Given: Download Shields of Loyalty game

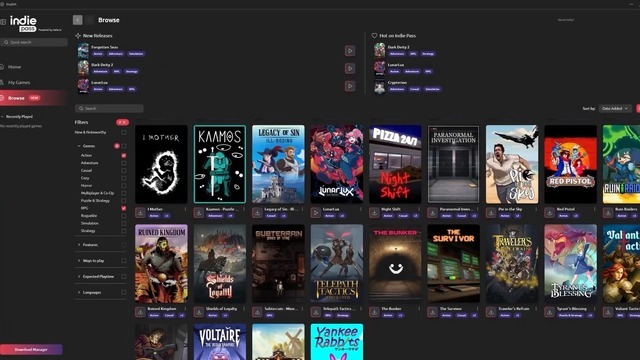Looking at the screenshot, I should [199, 312].
